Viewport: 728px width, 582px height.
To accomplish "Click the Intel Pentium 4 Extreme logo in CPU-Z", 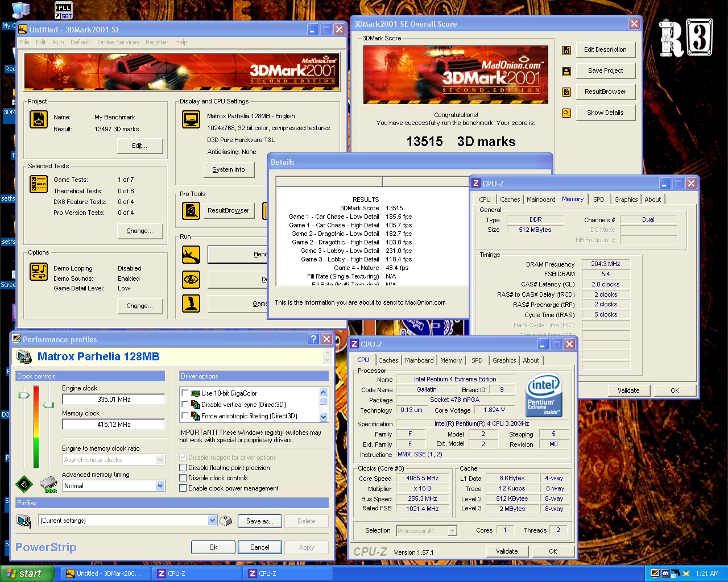I will (x=544, y=396).
